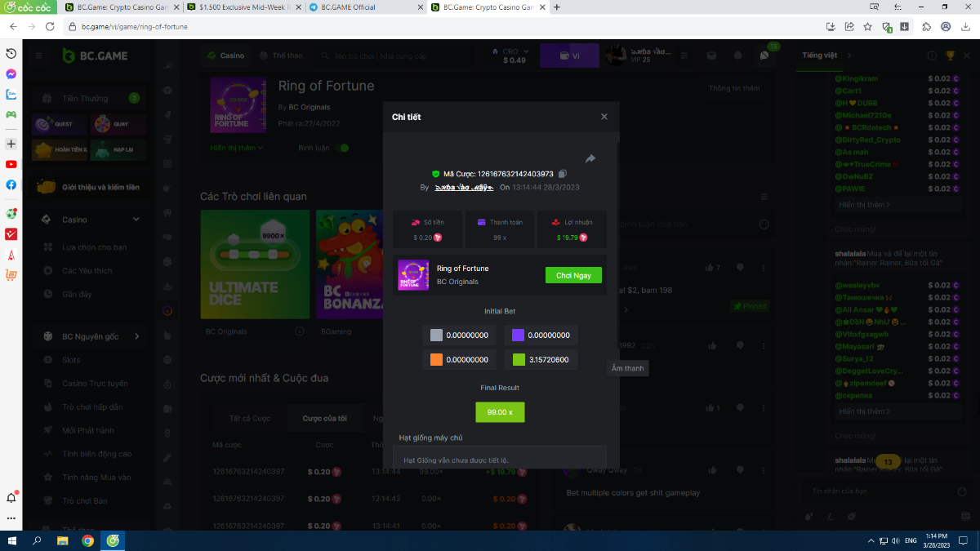Click the chat bubble icon with badge 13
The width and height of the screenshot is (980, 551).
click(x=764, y=56)
